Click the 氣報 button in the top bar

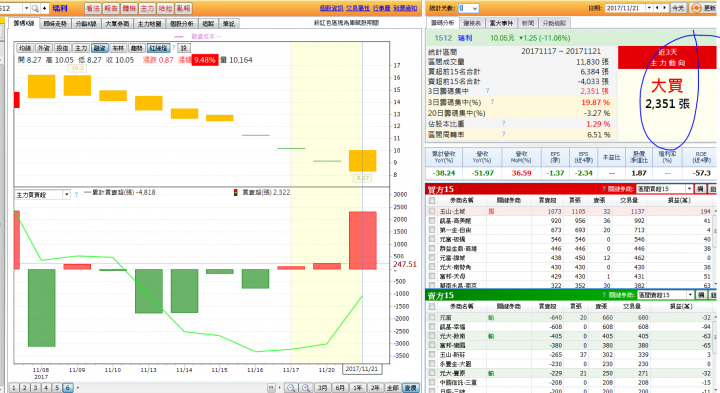click(x=183, y=8)
